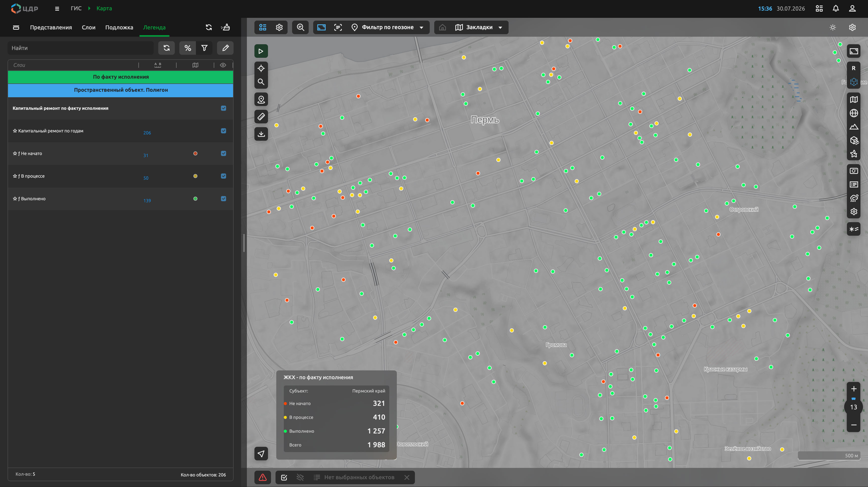Toggle the 'Выполнено' layer checkbox
Viewport: 868px width, 487px height.
click(223, 199)
